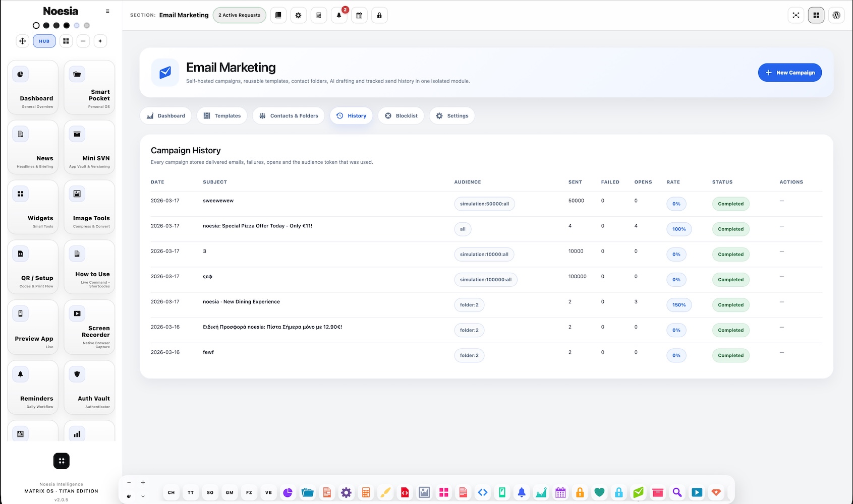Open the calculator icon in header
Viewport: 853px width, 504px height.
[318, 15]
